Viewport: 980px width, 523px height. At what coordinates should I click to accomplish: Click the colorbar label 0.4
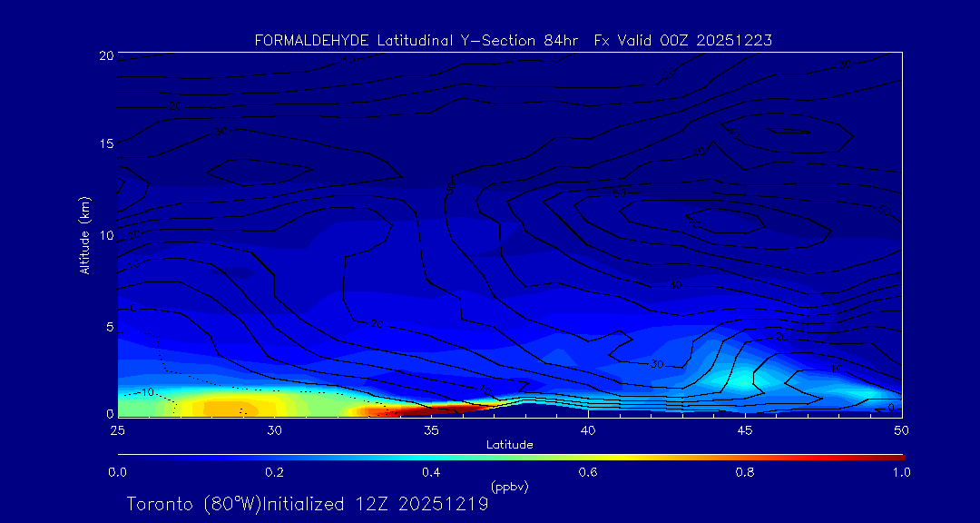[431, 472]
